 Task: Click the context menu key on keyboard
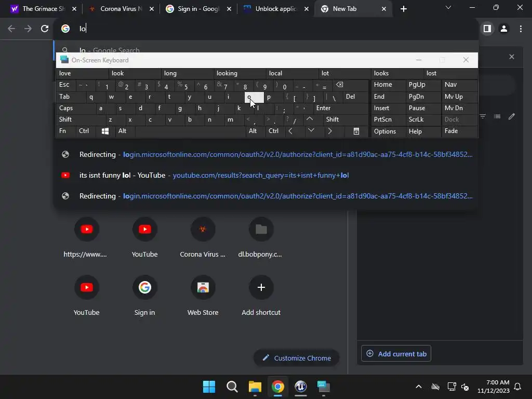click(x=356, y=131)
